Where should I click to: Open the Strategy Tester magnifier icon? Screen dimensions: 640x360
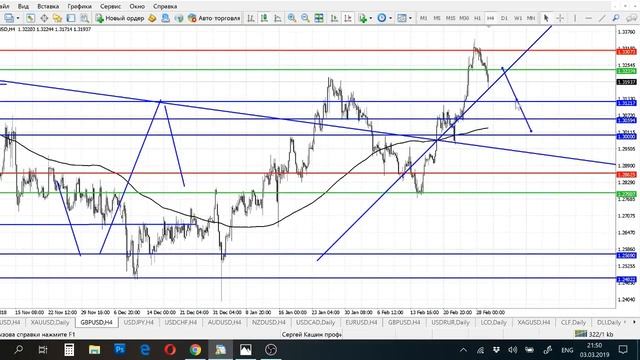[84, 18]
